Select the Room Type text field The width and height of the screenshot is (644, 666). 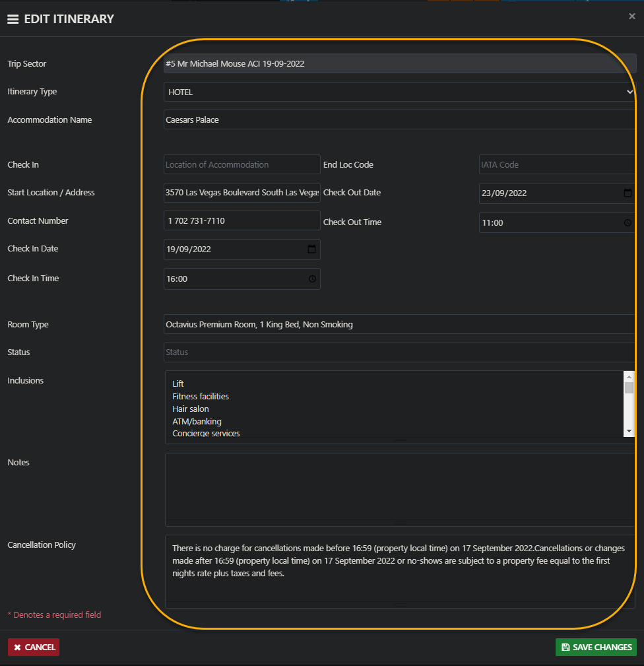[x=399, y=325]
